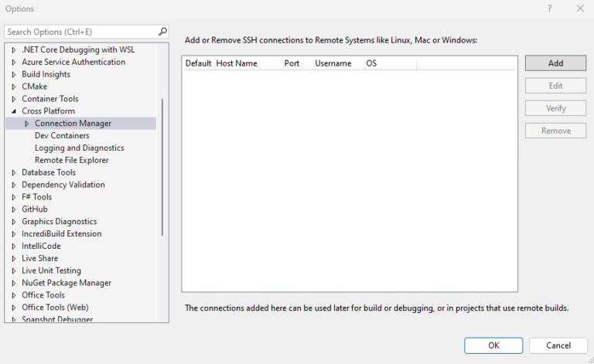594x364 pixels.
Task: Focus the Search Options input field
Action: (x=81, y=32)
